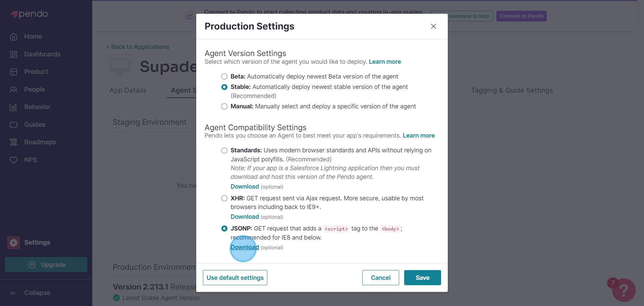Switch to the App Details tab
Image resolution: width=644 pixels, height=306 pixels.
[128, 90]
